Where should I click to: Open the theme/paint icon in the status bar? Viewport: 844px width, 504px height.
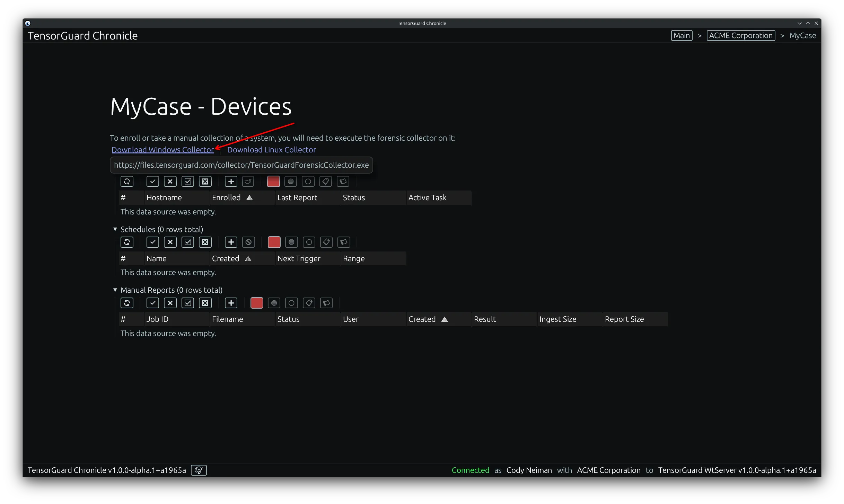point(199,470)
